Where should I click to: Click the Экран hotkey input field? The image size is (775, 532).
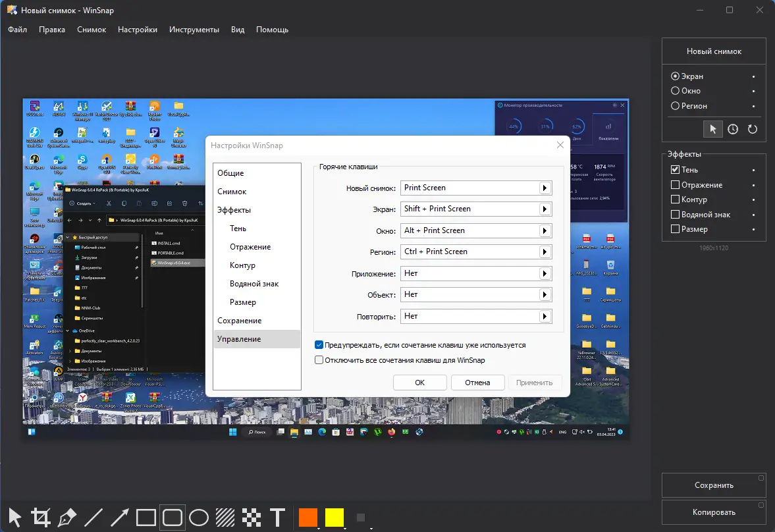[x=469, y=209]
